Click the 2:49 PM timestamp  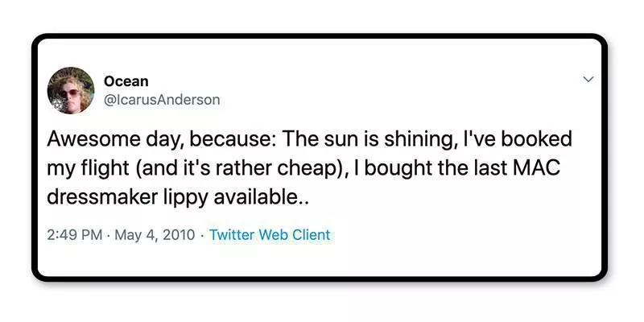click(75, 235)
